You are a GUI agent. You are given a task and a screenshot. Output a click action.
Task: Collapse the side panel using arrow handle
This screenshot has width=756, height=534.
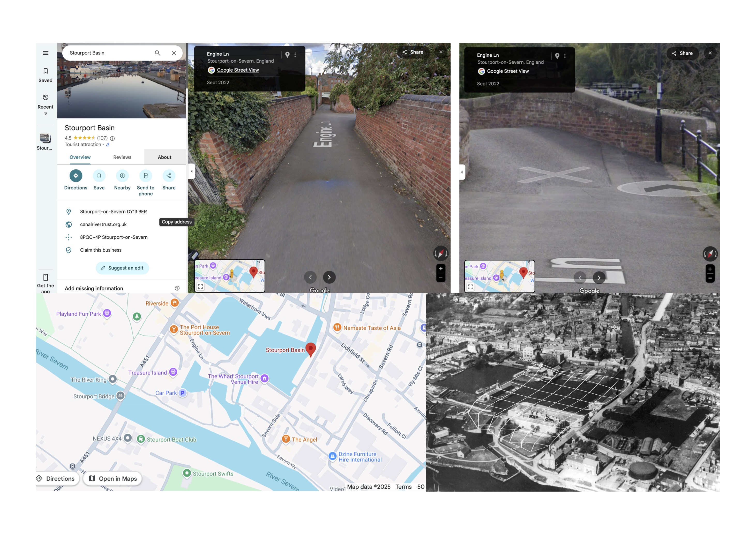click(192, 171)
